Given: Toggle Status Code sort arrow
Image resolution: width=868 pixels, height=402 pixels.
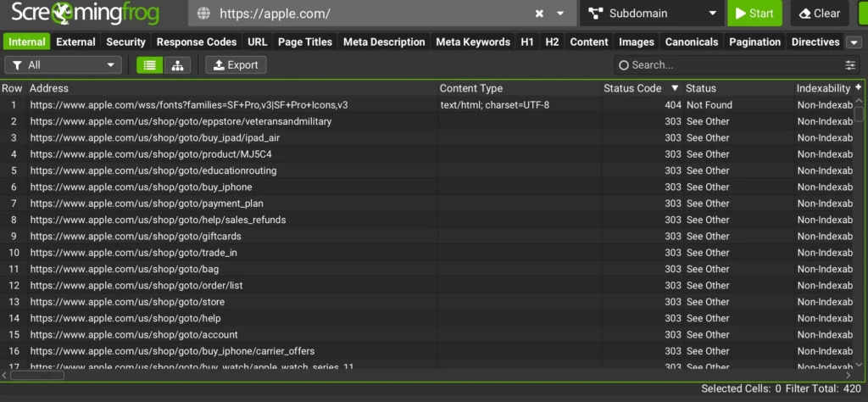Looking at the screenshot, I should tap(675, 88).
